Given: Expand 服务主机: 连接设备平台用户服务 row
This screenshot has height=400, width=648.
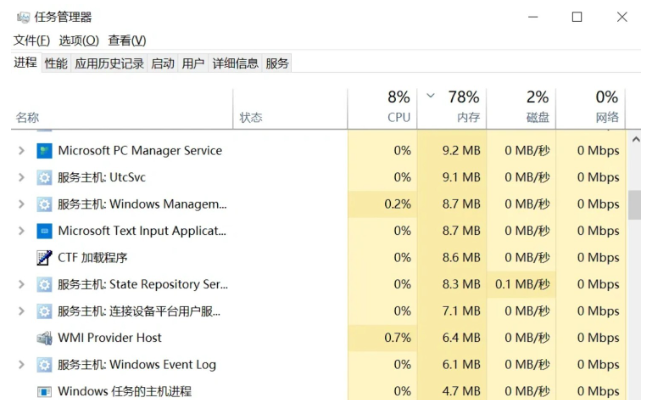Looking at the screenshot, I should (x=21, y=311).
